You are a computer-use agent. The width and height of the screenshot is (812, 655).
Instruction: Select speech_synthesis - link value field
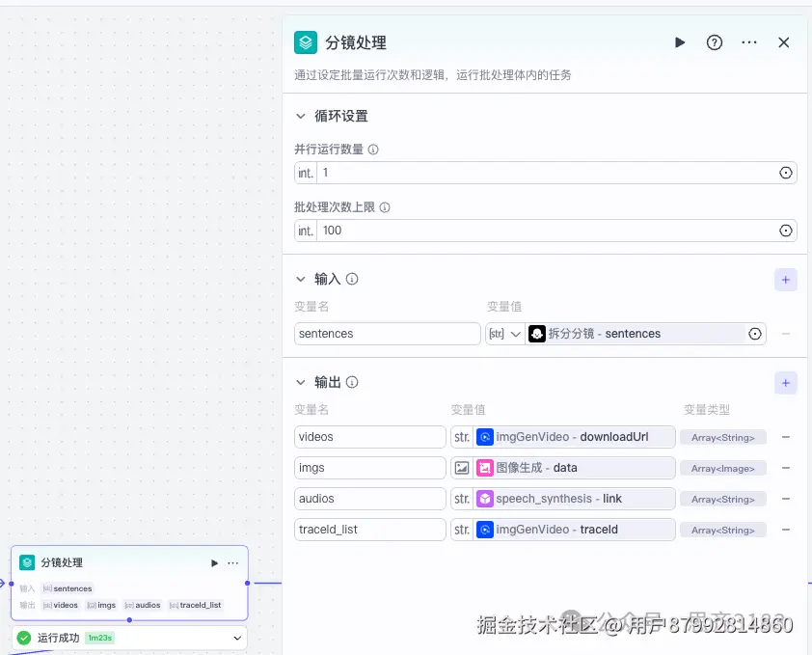tap(574, 499)
